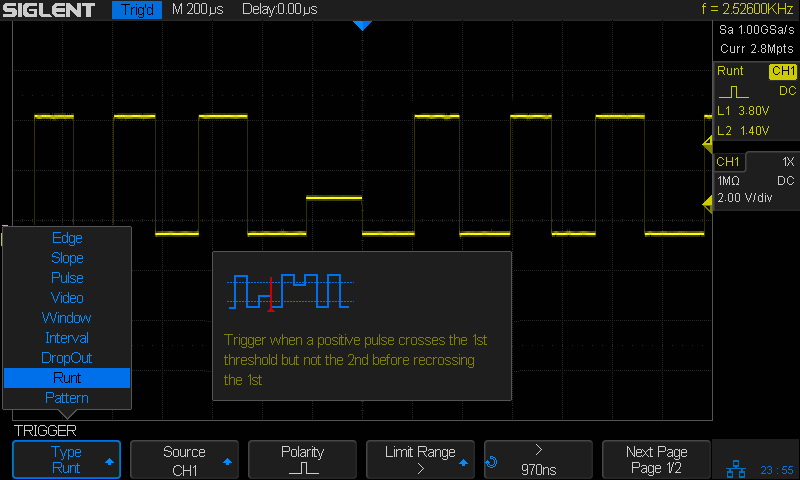Image resolution: width=800 pixels, height=480 pixels.
Task: Select Interval trigger type
Action: click(x=67, y=338)
